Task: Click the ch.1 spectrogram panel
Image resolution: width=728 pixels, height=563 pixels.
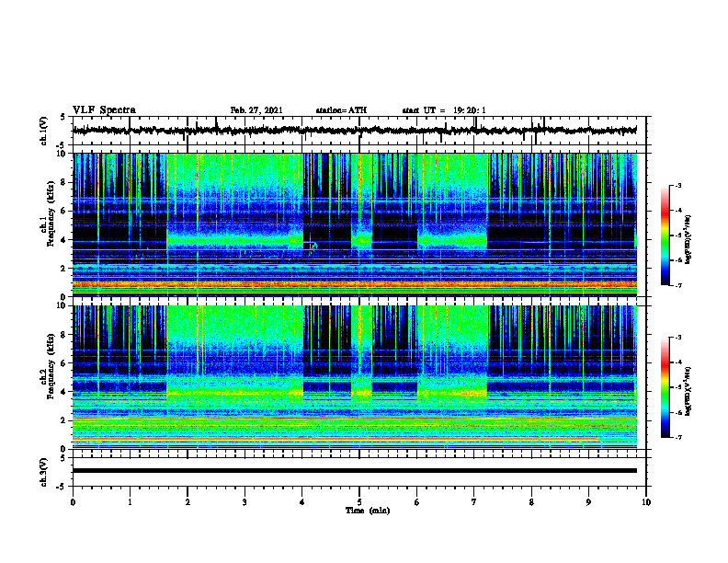Action: click(355, 224)
